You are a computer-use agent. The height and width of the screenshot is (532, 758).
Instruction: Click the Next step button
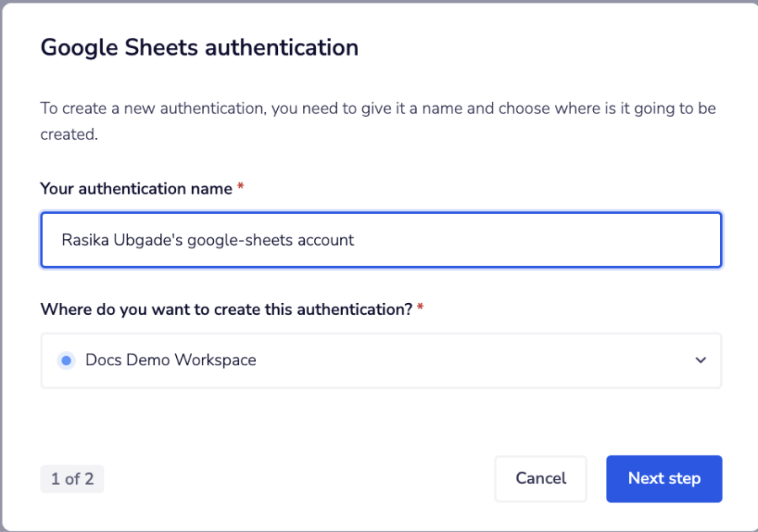(664, 478)
